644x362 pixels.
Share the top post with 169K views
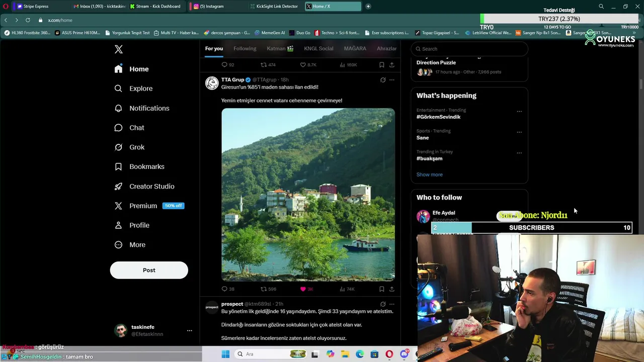(x=391, y=65)
